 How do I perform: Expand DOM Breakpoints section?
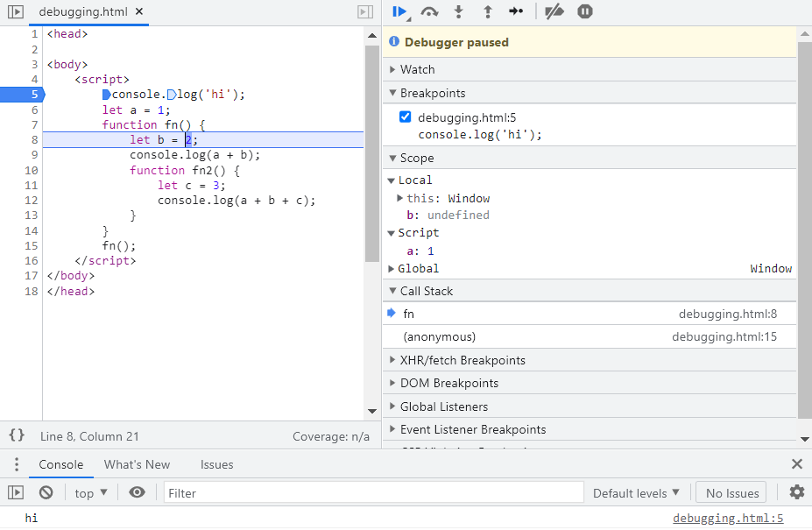point(590,383)
